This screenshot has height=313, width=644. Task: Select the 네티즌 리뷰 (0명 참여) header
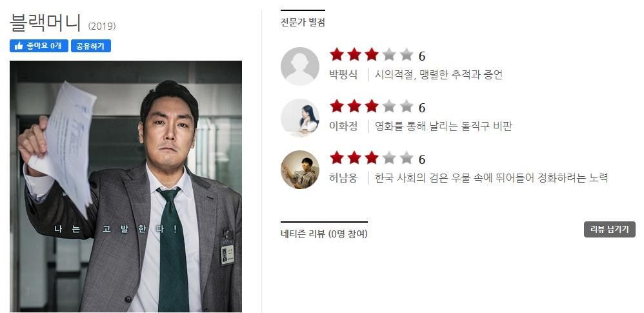tap(324, 234)
